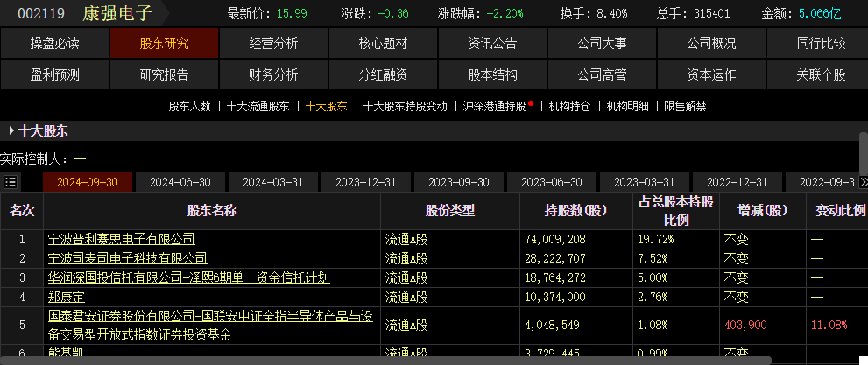Select the 2022-12-31 report date
This screenshot has width=868, height=365.
[x=737, y=182]
